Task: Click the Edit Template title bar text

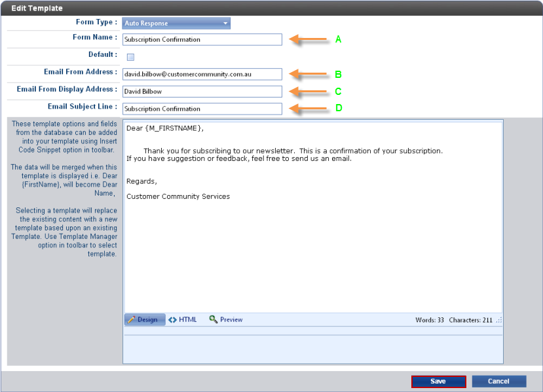Action: 37,9
